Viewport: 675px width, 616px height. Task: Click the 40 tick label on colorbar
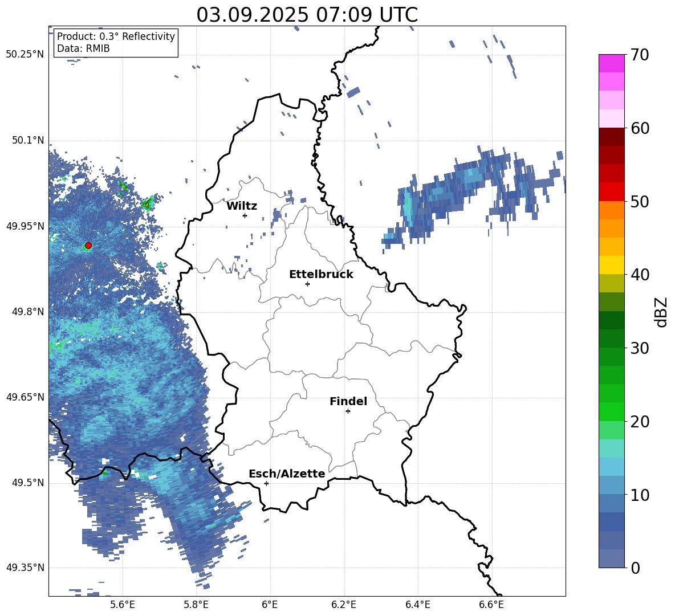[640, 275]
